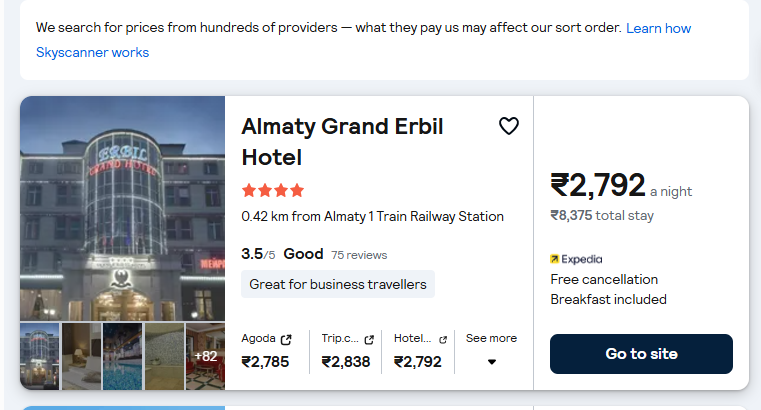Click the Go to site button

click(641, 354)
